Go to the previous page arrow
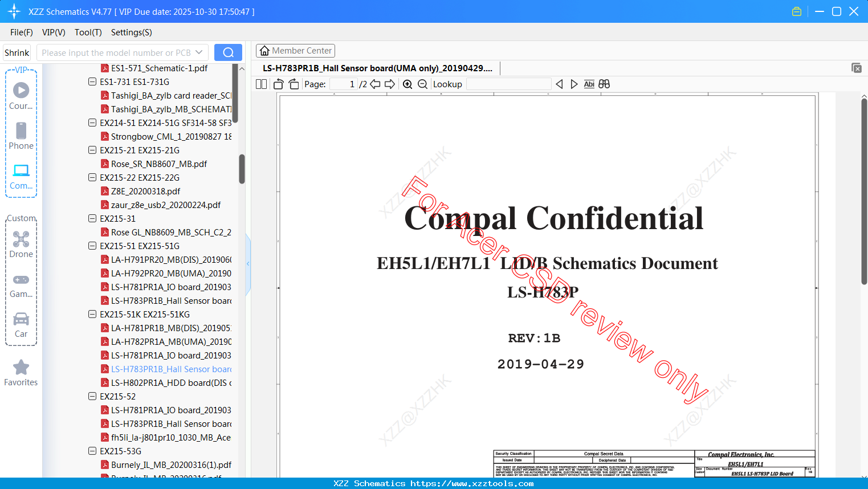 pos(375,84)
